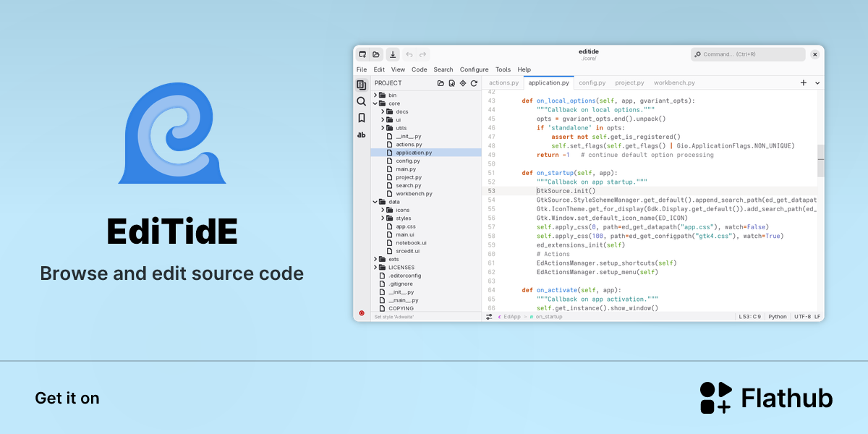Viewport: 868px width, 434px height.
Task: Click the Command search input field
Action: pos(748,54)
